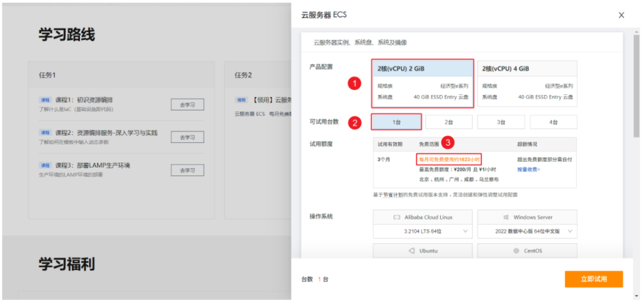Click the 3个月 trial validity cell
Image resolution: width=644 pixels, height=303 pixels.
point(384,159)
